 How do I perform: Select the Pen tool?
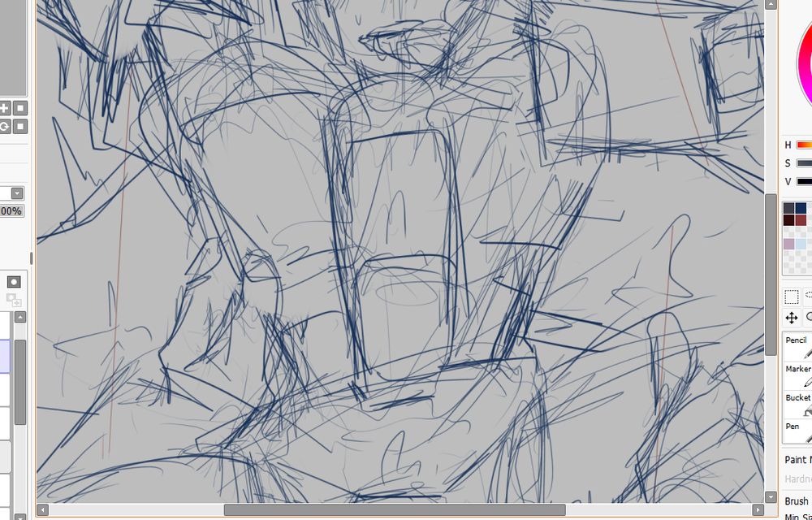tap(797, 432)
